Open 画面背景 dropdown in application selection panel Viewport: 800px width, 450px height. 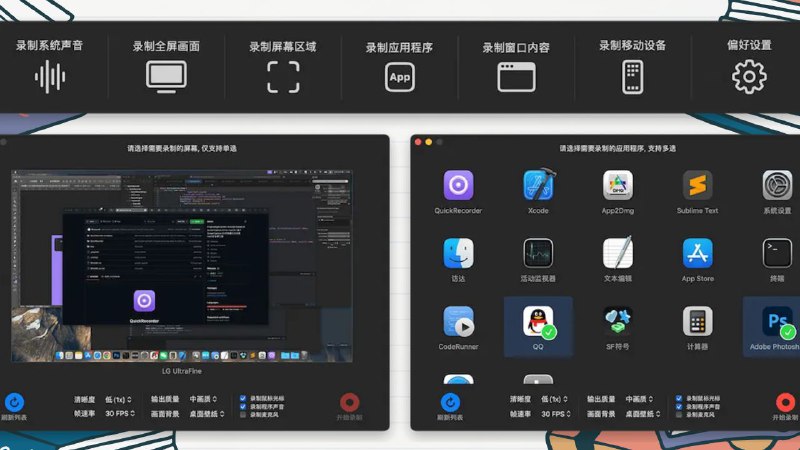click(643, 414)
